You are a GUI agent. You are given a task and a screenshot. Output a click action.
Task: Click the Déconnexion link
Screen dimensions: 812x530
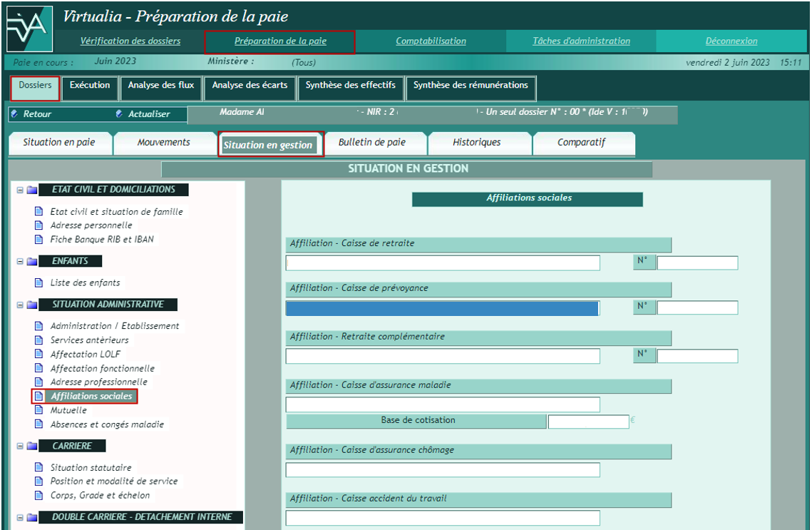pyautogui.click(x=731, y=41)
